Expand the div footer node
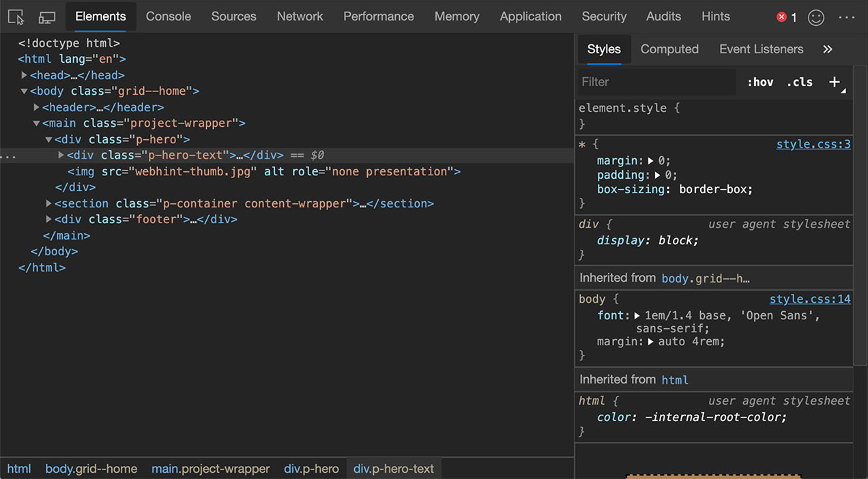The width and height of the screenshot is (868, 479). point(49,220)
